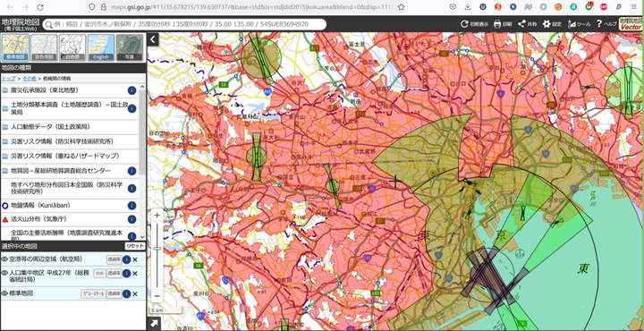
Task: Collapse the side panel with left chevron
Action: click(153, 39)
